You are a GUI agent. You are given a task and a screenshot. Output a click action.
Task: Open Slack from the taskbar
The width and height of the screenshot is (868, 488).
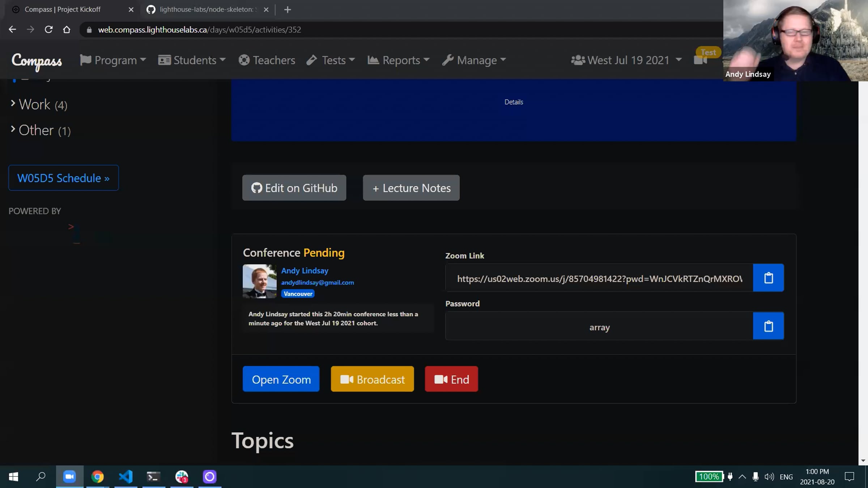(x=182, y=476)
